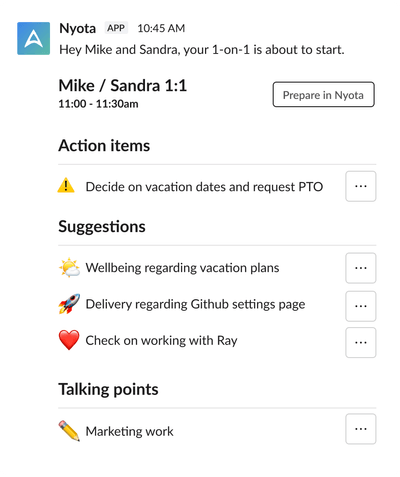Open options menu for vacation dates action item
The width and height of the screenshot is (400, 477).
pos(361,186)
